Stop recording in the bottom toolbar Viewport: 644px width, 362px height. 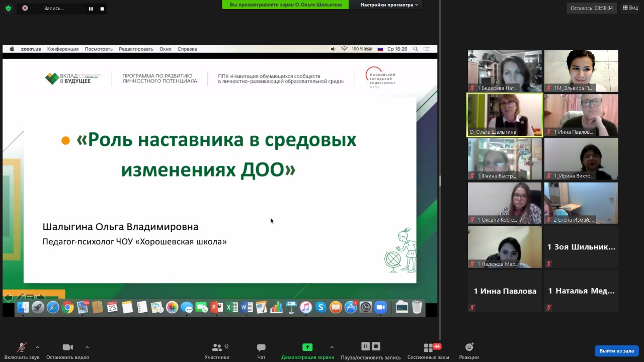[376, 346]
